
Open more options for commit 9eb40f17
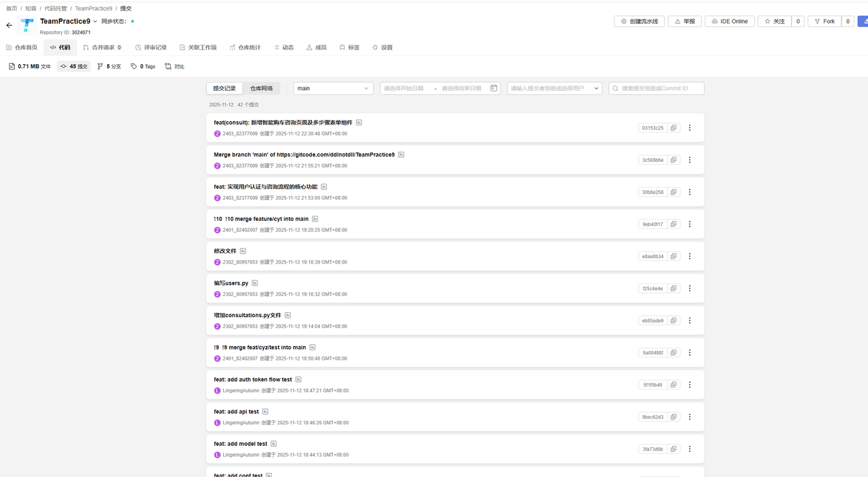tap(690, 224)
